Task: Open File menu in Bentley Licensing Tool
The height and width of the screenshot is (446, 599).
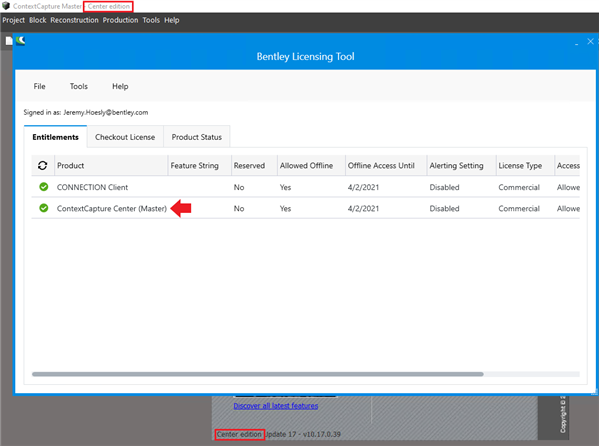Action: [x=39, y=86]
